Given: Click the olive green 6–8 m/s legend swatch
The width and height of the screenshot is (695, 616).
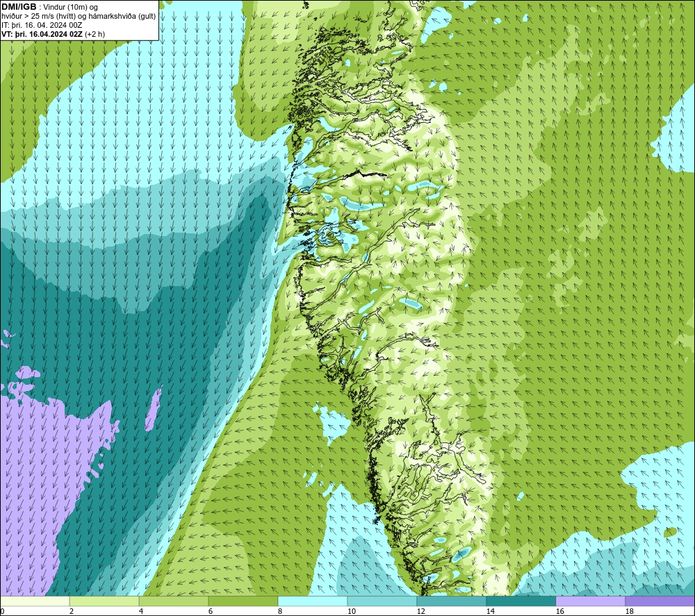Looking at the screenshot, I should point(243,601).
